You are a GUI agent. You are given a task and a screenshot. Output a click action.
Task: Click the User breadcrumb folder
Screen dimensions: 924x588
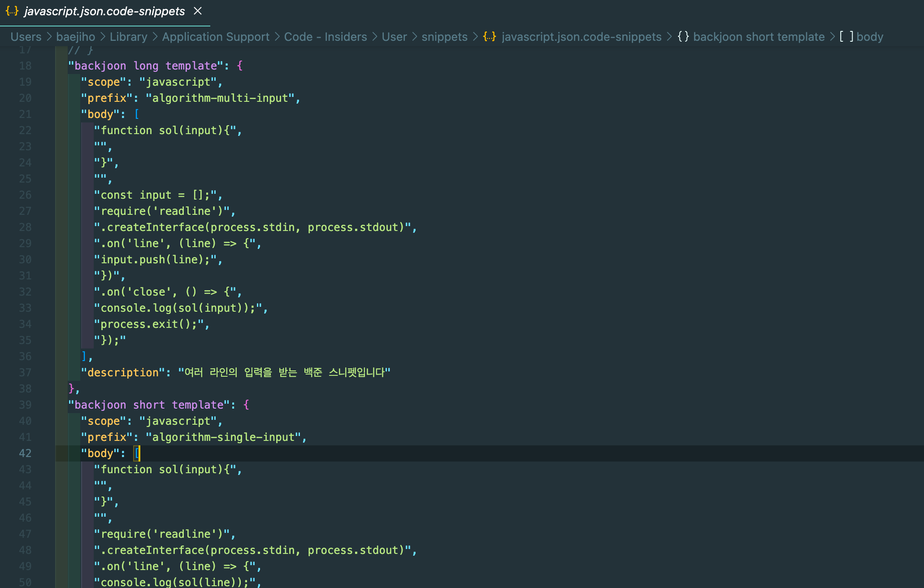click(x=394, y=37)
